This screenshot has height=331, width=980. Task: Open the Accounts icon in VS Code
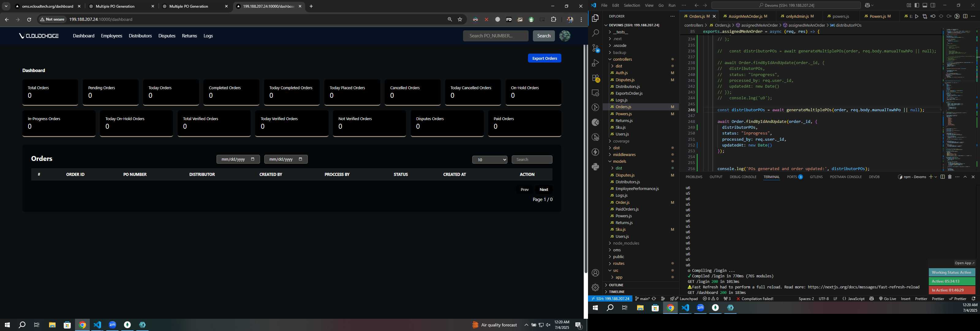[x=595, y=273]
